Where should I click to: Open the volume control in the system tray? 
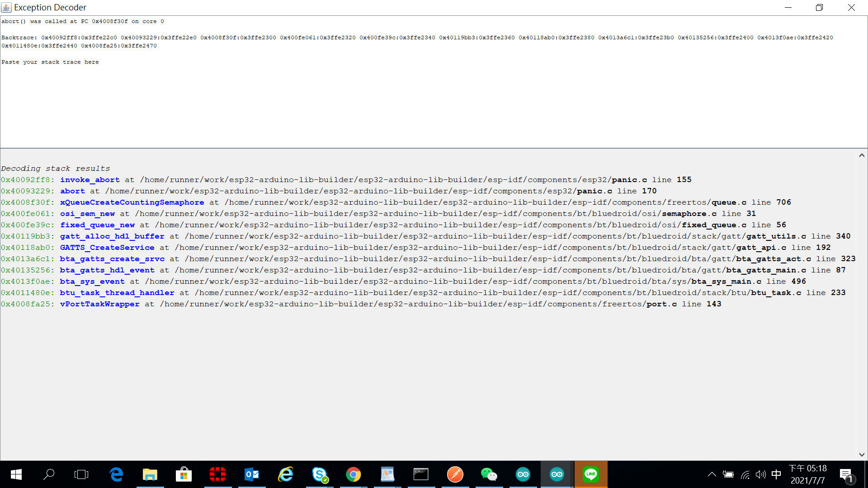click(x=761, y=474)
